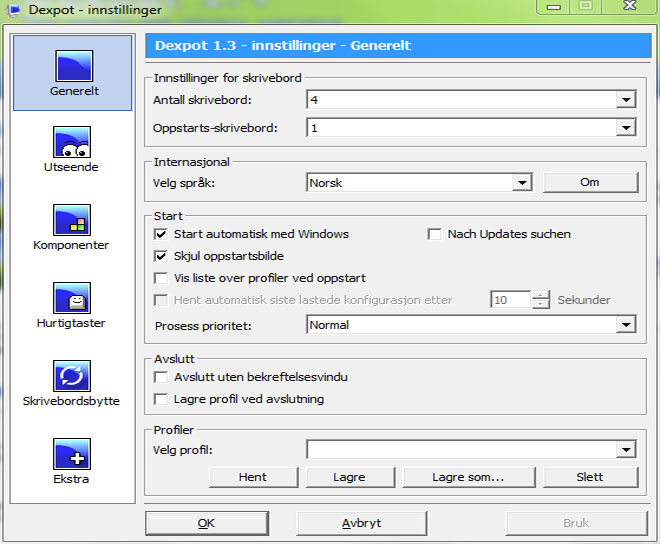Close the Dexpot settings window
This screenshot has height=544, width=660.
(x=630, y=6)
